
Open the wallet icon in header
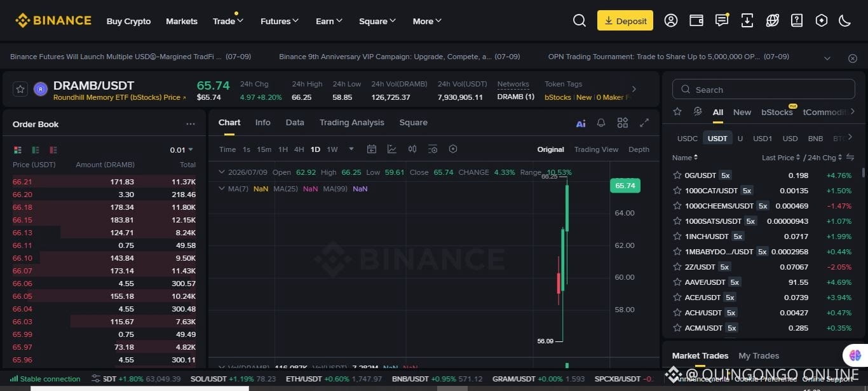[696, 21]
